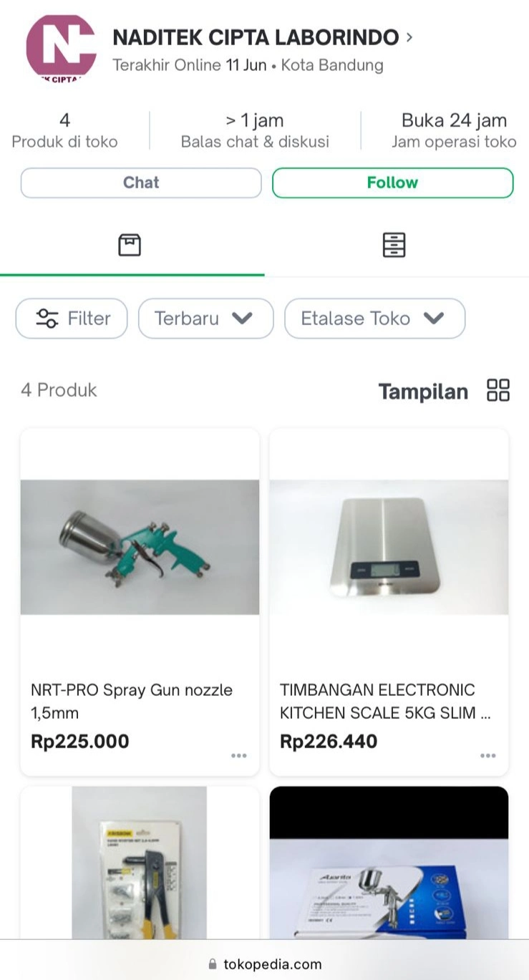Open options for Timbangan Kitchen Scale
Screen dimensions: 529x980
(488, 756)
